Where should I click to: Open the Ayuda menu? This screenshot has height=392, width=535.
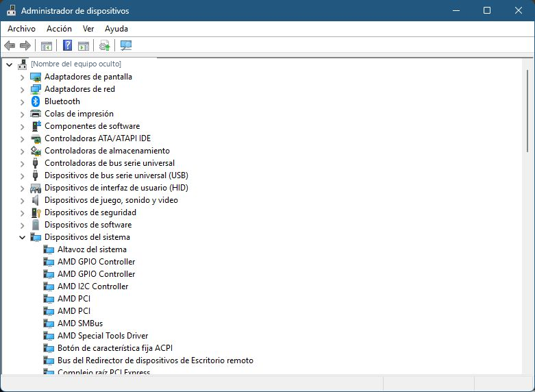click(116, 29)
